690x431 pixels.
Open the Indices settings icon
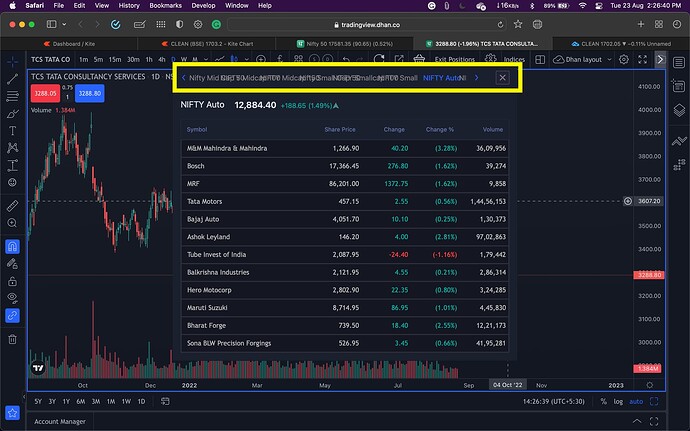490,59
